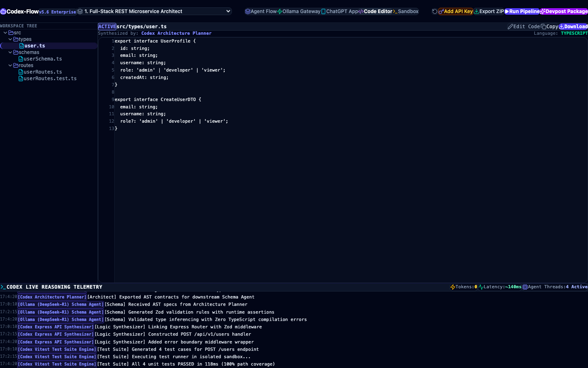Click the Codex-Flow logo icon
The height and width of the screenshot is (368, 588).
(x=3, y=11)
